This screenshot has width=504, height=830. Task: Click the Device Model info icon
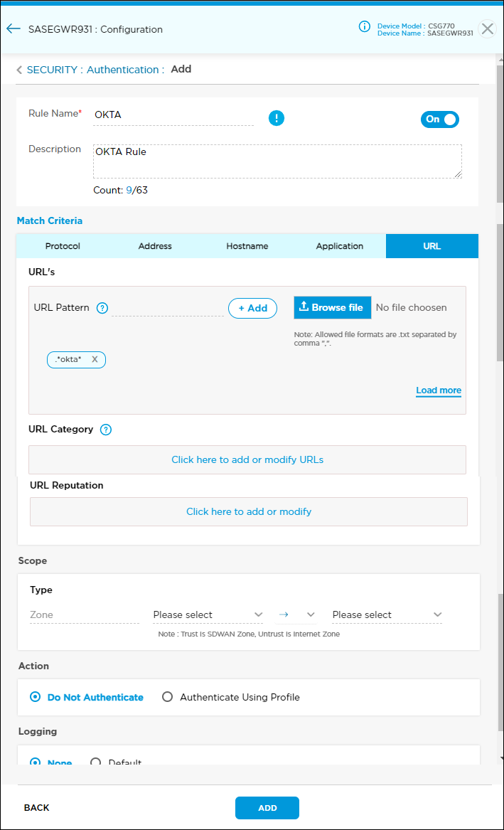(x=365, y=26)
